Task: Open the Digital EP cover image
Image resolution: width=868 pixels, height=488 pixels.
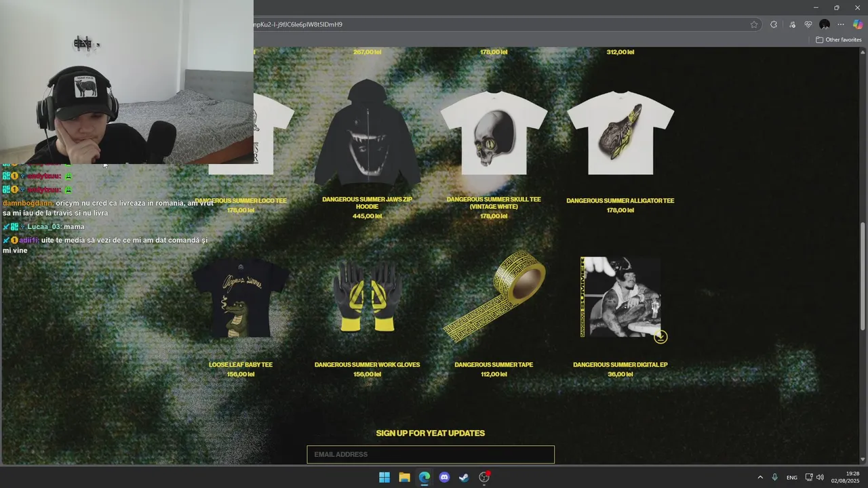Action: coord(620,297)
